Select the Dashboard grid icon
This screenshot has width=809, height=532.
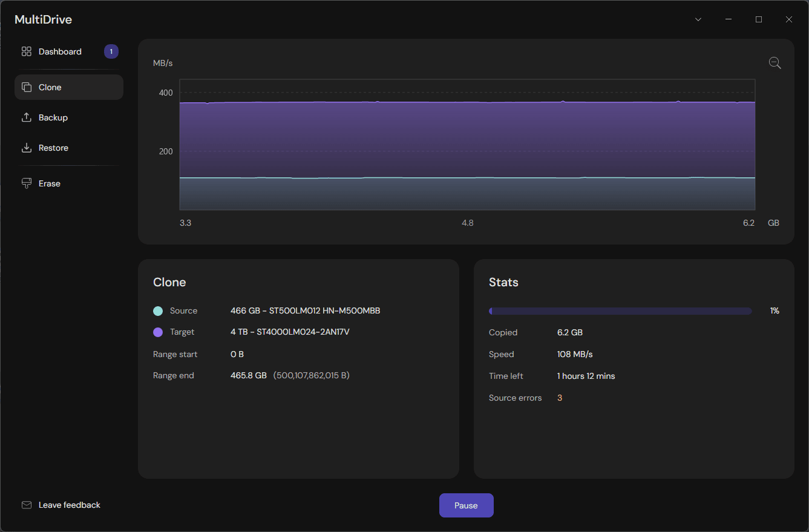[26, 51]
